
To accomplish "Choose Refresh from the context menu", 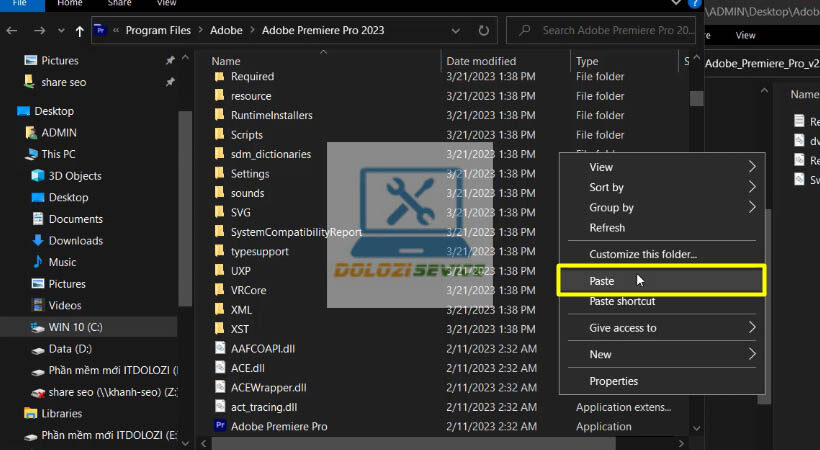I will point(662,228).
